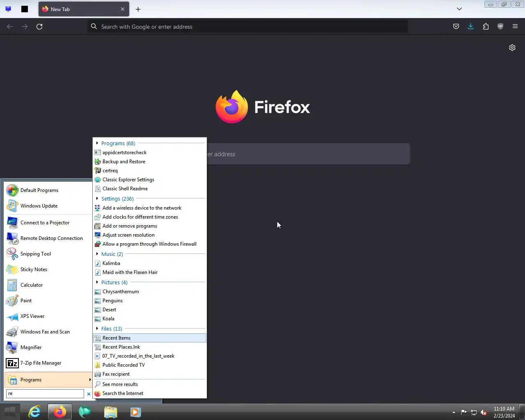Open Windows Explorer folder on the taskbar
The image size is (525, 420).
111,412
